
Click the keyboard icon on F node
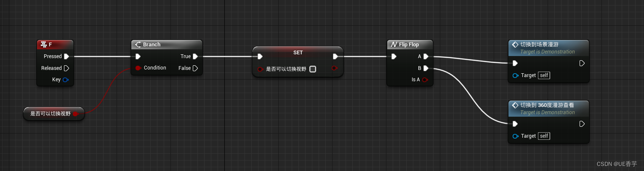[x=43, y=44]
